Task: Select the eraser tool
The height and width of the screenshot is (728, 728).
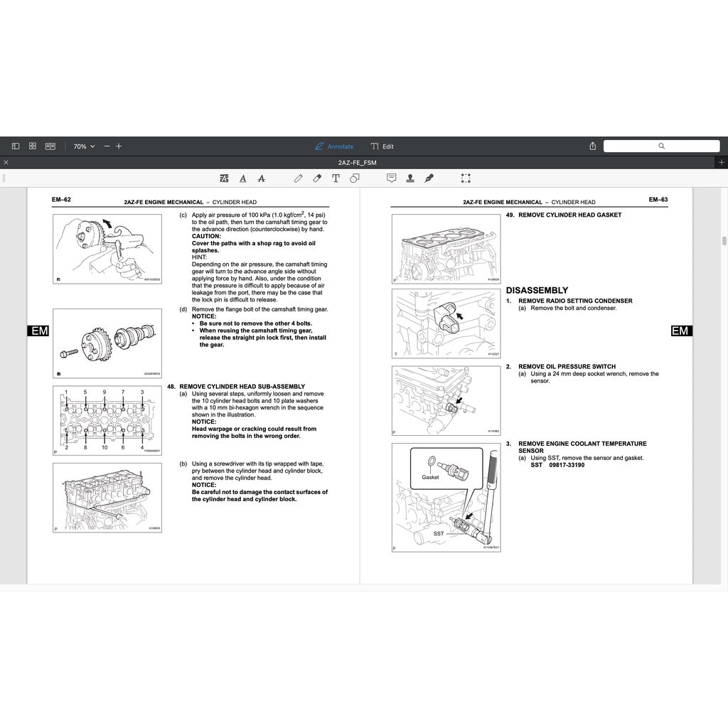Action: [317, 178]
